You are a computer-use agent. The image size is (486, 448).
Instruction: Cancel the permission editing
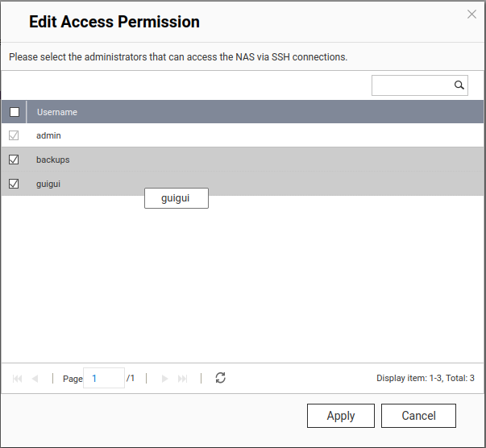click(x=418, y=416)
